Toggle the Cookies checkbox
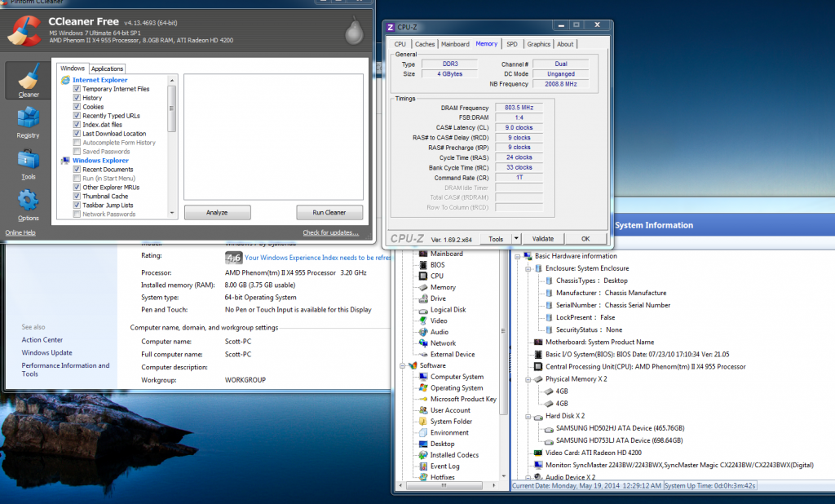Viewport: 835px width, 504px height. pos(77,107)
